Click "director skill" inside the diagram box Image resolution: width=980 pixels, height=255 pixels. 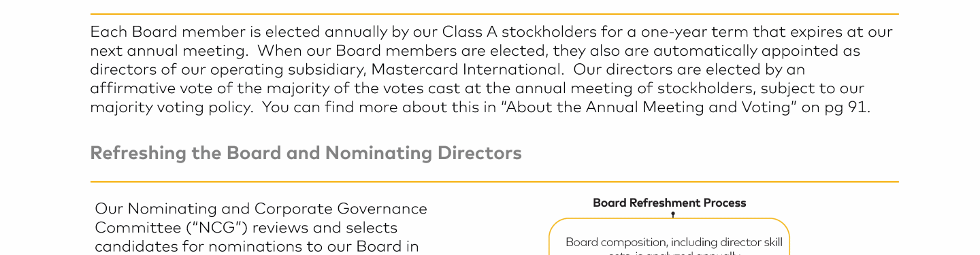(x=751, y=242)
